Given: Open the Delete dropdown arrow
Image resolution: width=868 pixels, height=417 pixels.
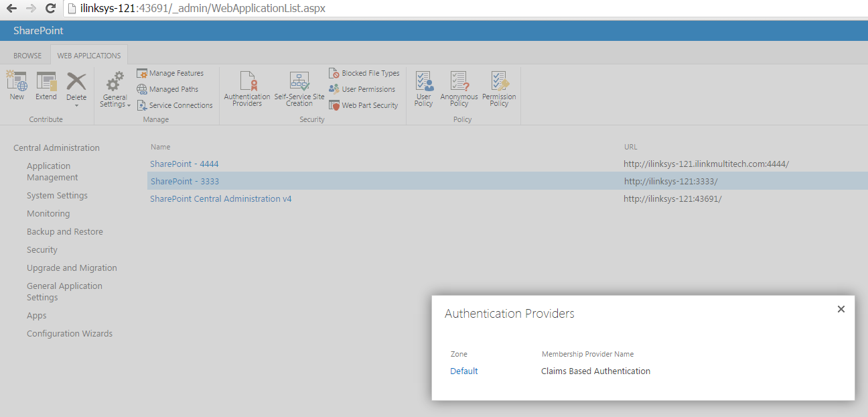Looking at the screenshot, I should pyautogui.click(x=76, y=105).
